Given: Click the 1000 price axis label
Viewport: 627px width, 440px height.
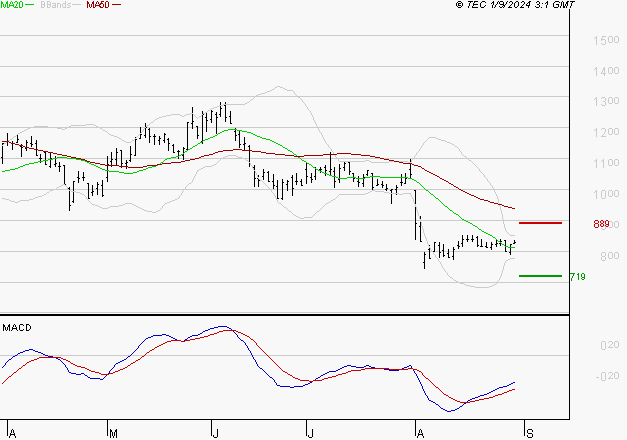Looking at the screenshot, I should pyautogui.click(x=606, y=194).
